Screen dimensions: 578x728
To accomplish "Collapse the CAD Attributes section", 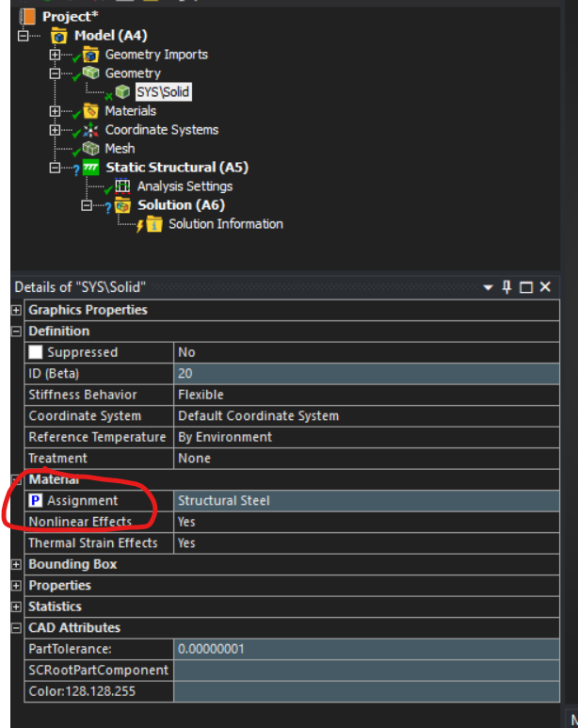I will tap(16, 628).
